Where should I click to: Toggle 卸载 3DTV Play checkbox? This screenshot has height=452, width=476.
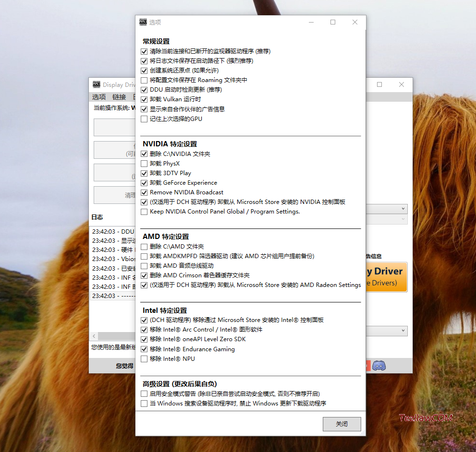pyautogui.click(x=144, y=174)
